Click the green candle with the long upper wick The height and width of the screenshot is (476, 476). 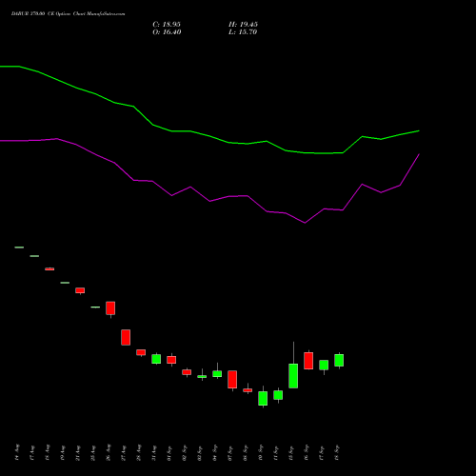click(x=293, y=376)
